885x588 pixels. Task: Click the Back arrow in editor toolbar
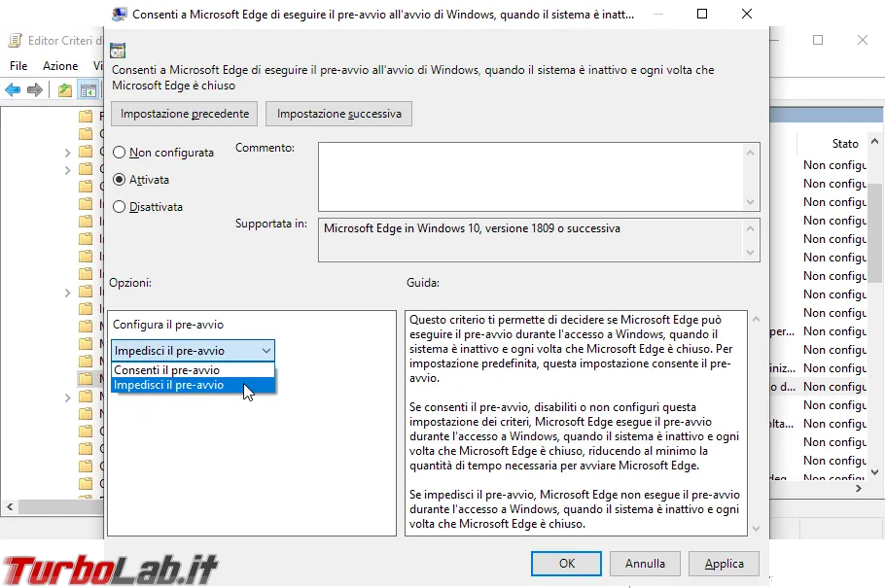13,89
